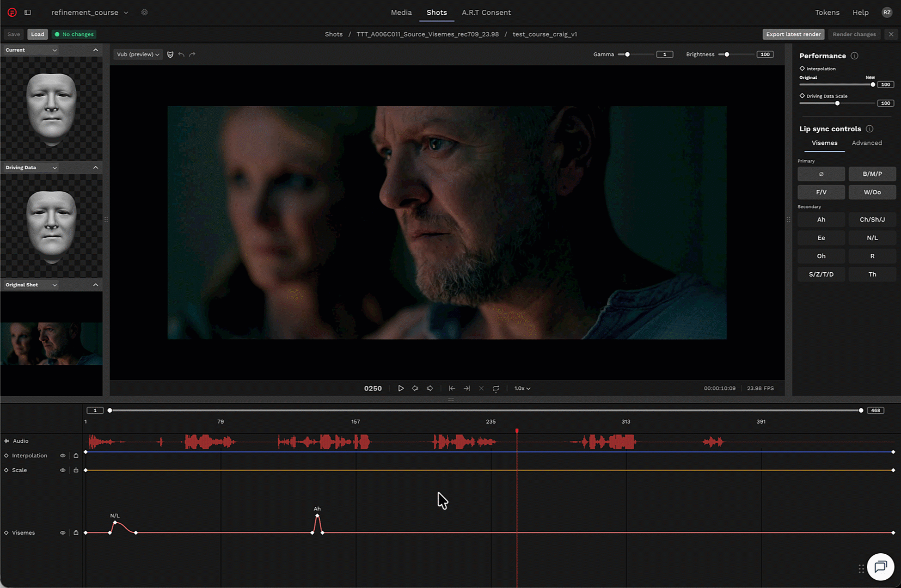Screen dimensions: 901x588
Task: Click the Audio track speaker icon
Action: pyautogui.click(x=7, y=441)
